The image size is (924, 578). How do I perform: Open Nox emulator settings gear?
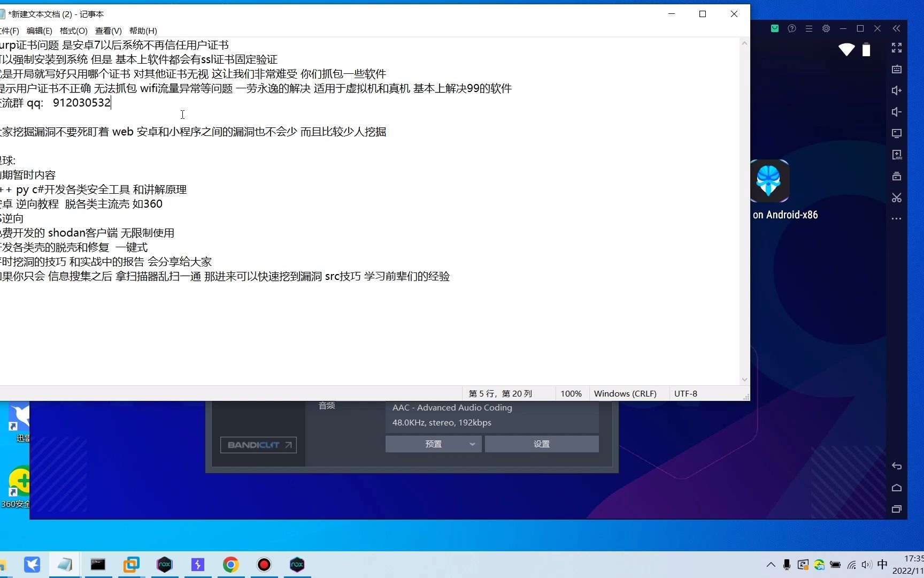[x=826, y=28]
